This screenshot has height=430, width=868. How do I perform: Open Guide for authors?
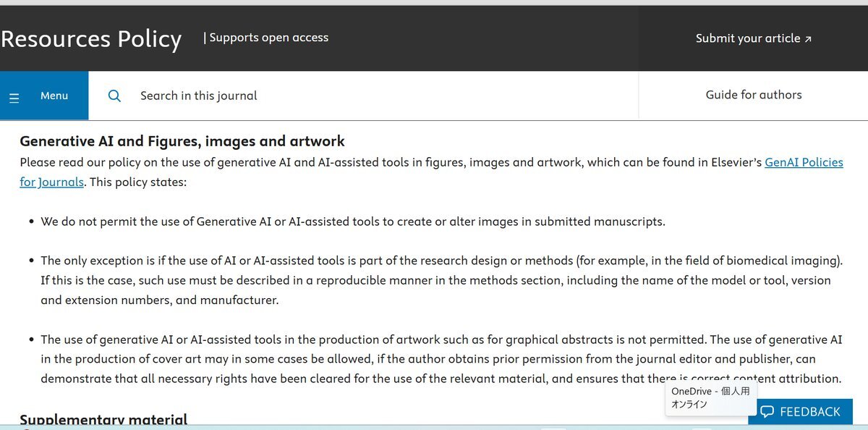(x=754, y=95)
